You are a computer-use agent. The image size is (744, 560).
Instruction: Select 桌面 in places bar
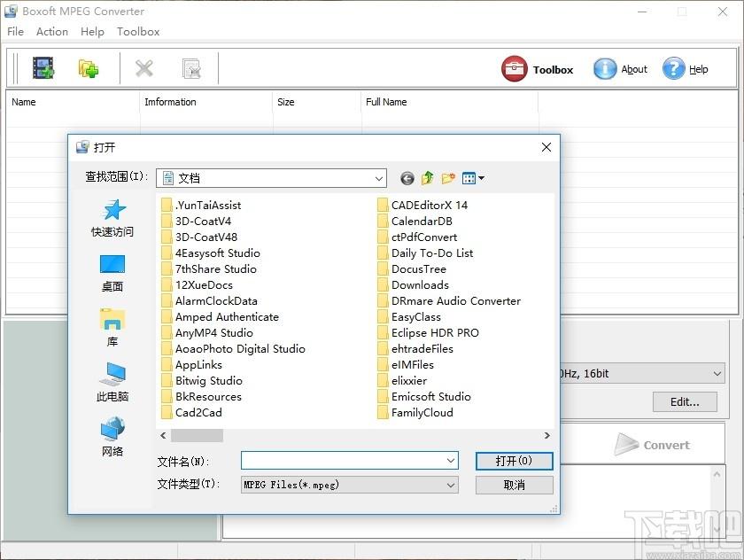point(112,274)
